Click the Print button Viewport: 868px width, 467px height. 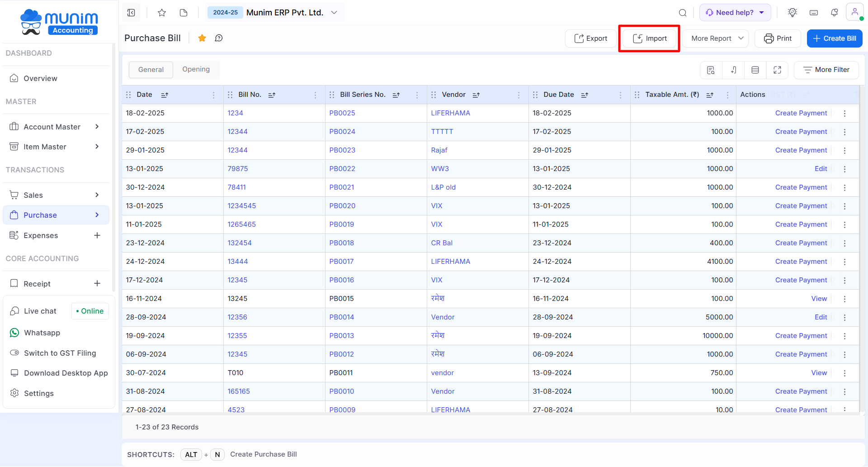coord(778,38)
